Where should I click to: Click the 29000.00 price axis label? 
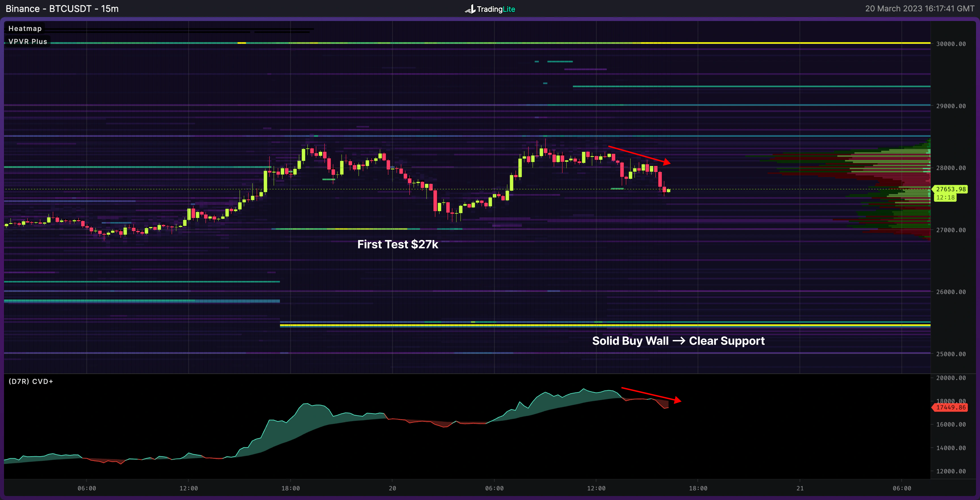[951, 106]
